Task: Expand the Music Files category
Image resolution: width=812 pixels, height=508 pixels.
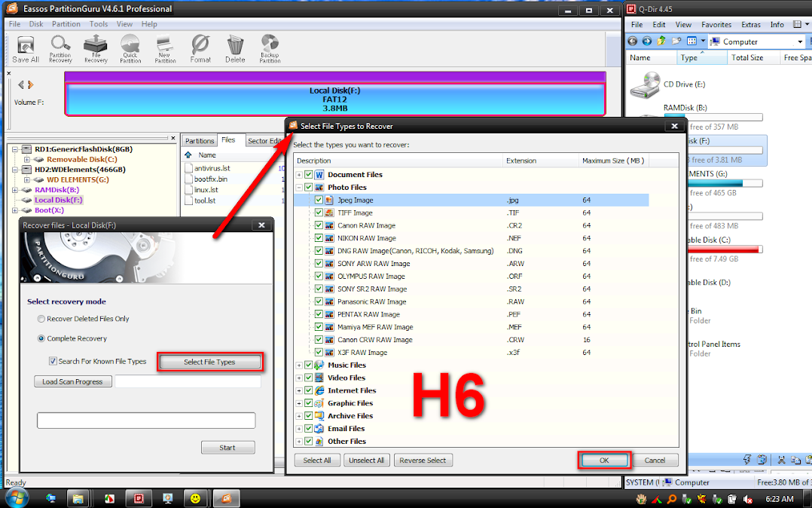Action: [x=299, y=365]
